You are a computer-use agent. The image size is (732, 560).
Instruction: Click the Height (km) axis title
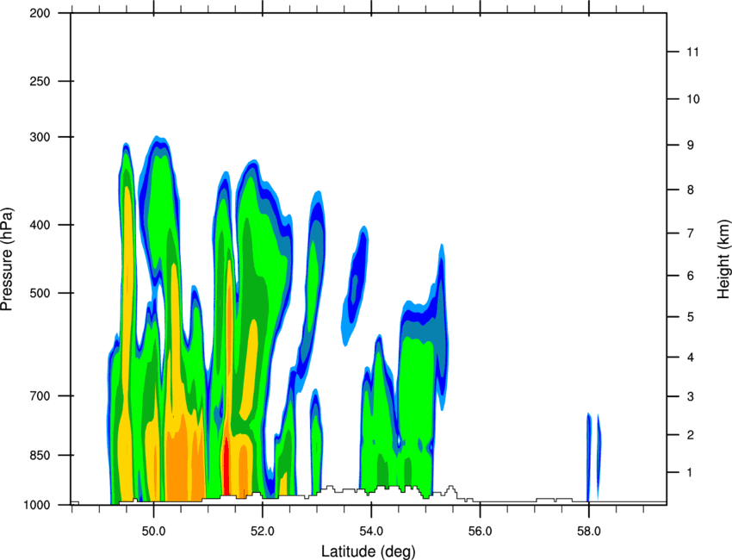(x=723, y=258)
